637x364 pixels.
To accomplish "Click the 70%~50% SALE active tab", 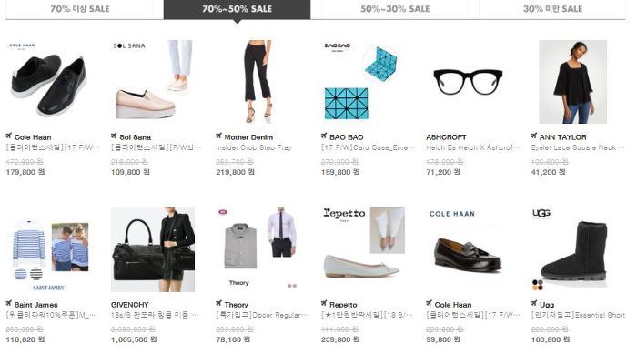I will 238,9.
